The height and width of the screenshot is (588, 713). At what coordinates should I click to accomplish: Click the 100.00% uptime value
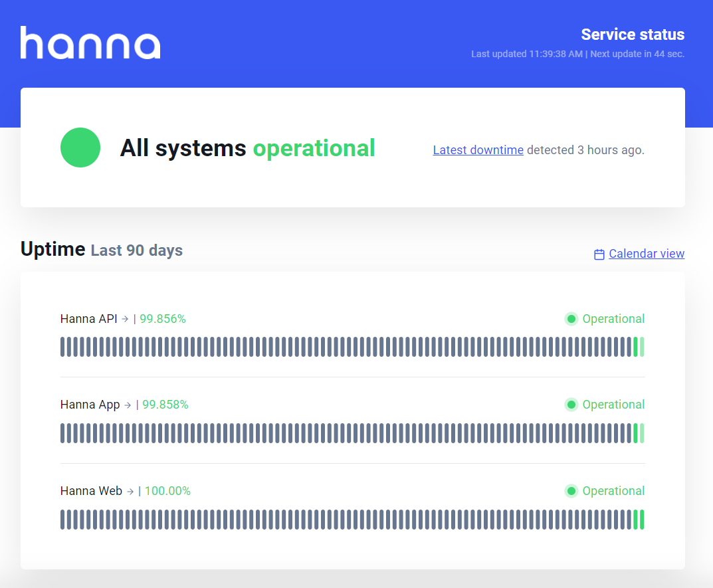tap(168, 491)
